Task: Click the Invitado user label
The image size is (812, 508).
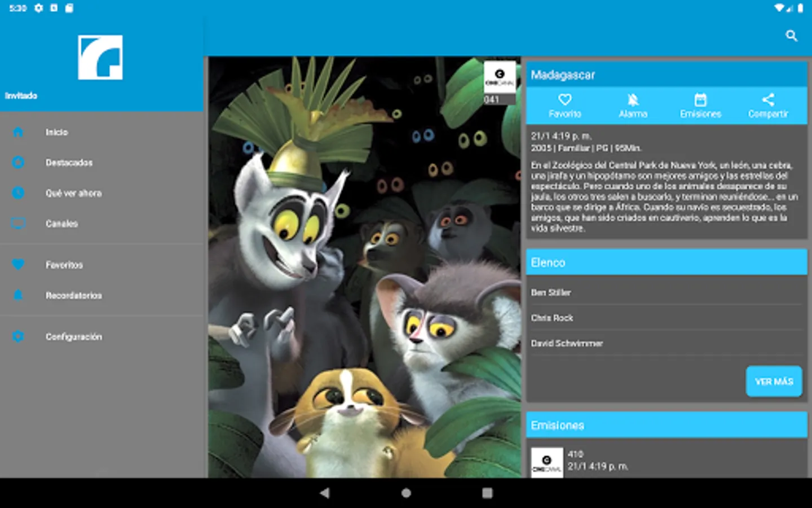Action: [21, 95]
